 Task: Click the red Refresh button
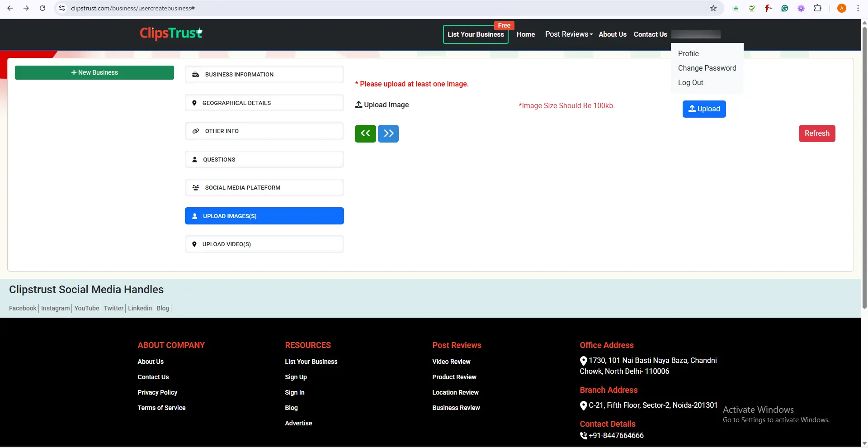tap(817, 133)
